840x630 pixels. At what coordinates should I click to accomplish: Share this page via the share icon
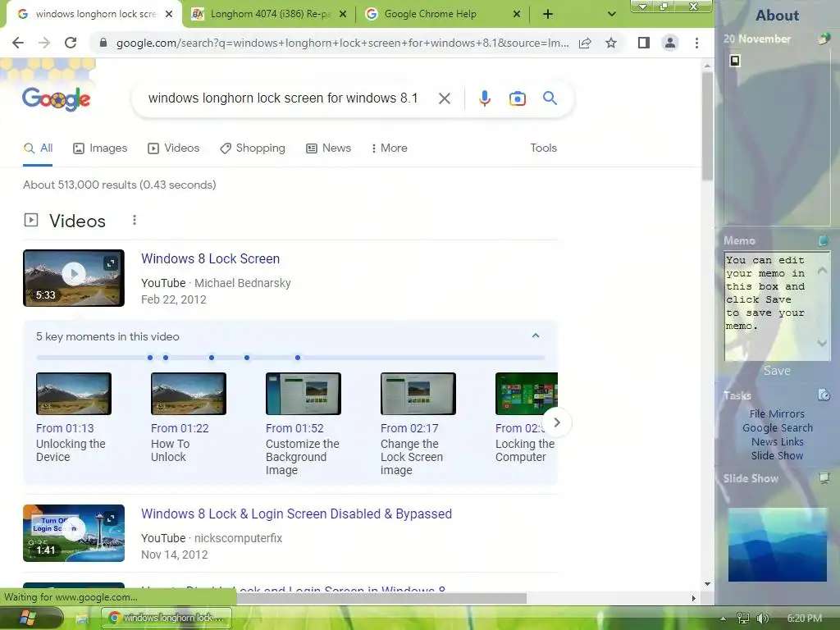[585, 43]
